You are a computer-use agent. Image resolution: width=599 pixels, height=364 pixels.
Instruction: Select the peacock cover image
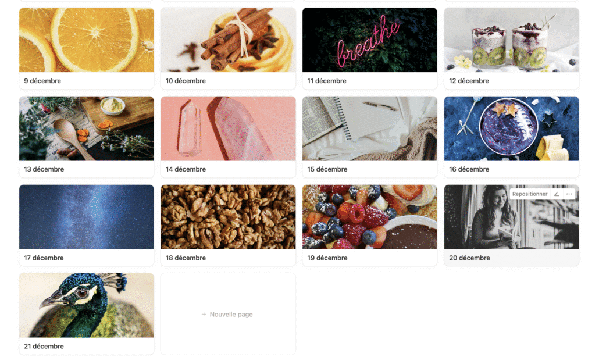87,305
